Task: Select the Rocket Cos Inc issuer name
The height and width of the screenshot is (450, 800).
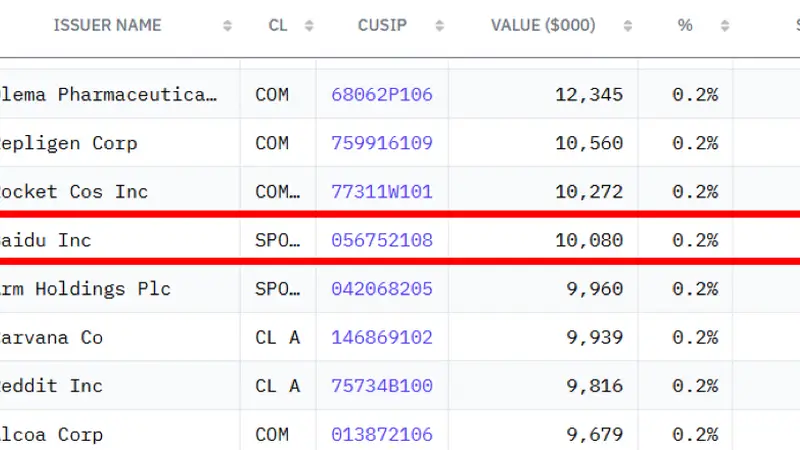Action: (74, 192)
